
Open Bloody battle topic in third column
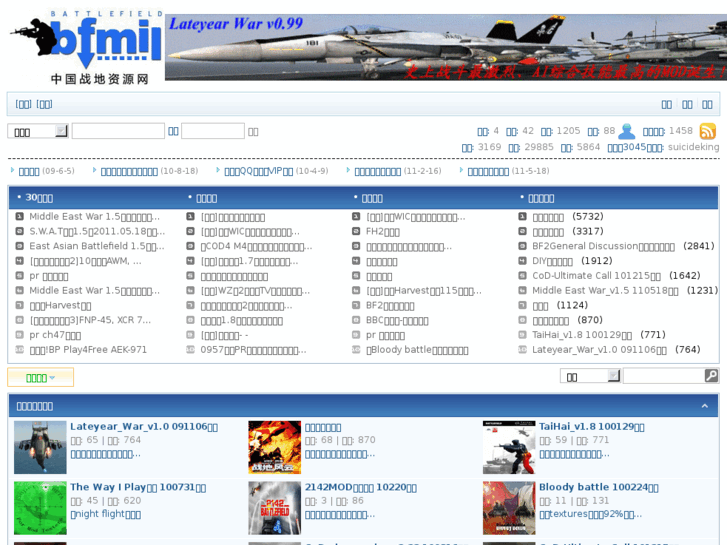pos(417,350)
